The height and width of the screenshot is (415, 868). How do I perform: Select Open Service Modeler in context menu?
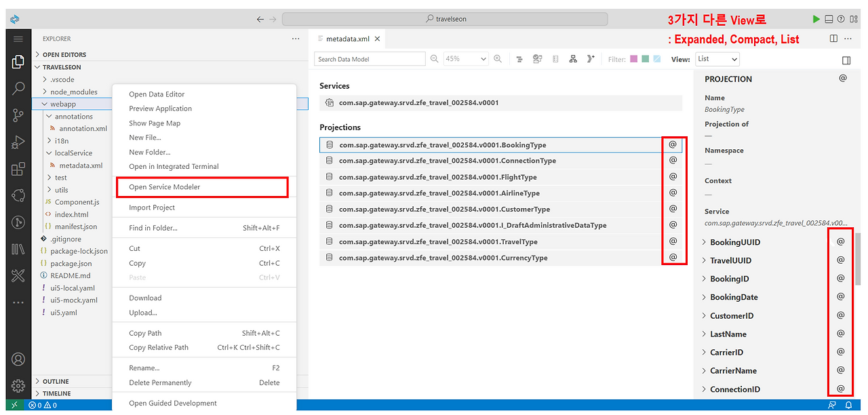201,187
